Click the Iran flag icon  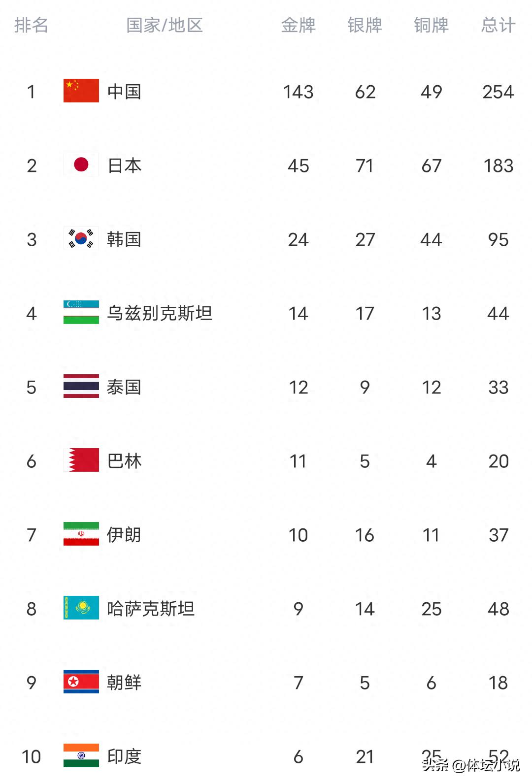tap(81, 534)
